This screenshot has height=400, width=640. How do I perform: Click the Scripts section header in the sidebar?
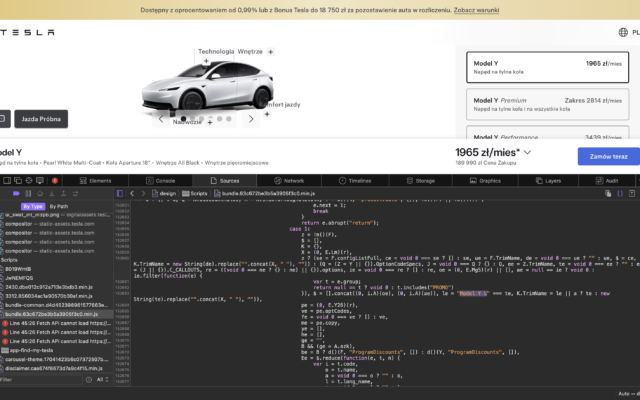click(9, 260)
